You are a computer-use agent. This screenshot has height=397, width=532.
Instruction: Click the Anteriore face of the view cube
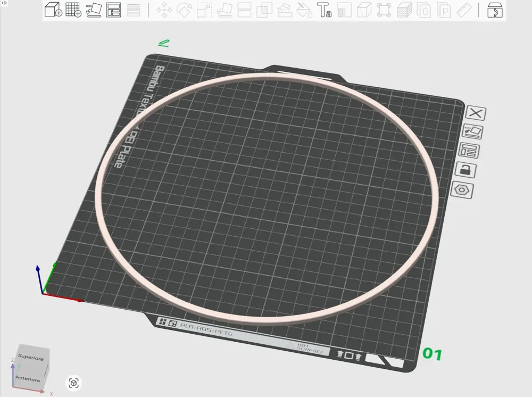(28, 378)
